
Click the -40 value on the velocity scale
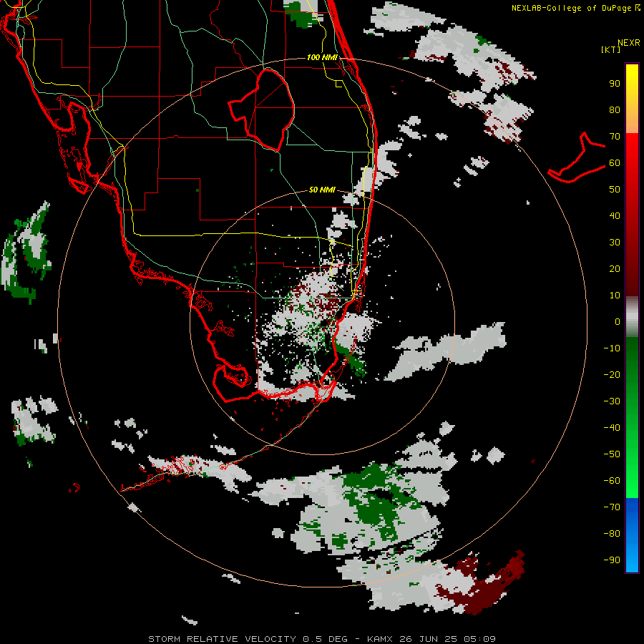tap(612, 428)
